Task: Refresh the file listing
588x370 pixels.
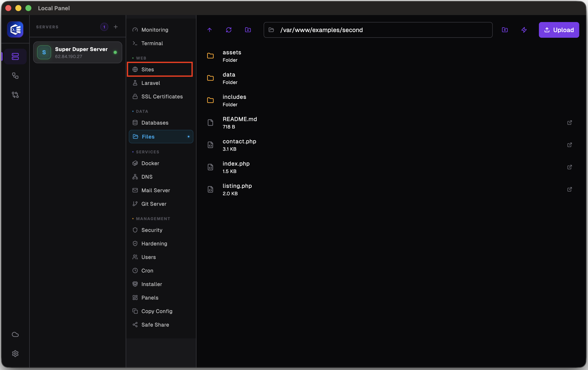Action: click(x=229, y=30)
